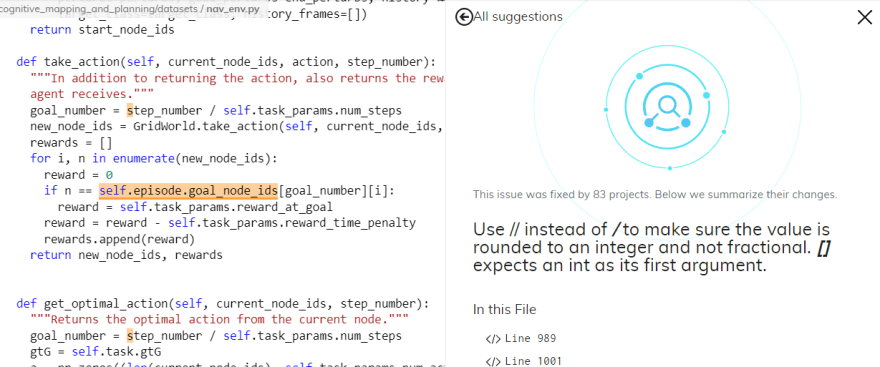Click 'for i, n in enumerate(new_node_ids)' line
Image resolution: width=880 pixels, height=367 pixels.
click(154, 159)
